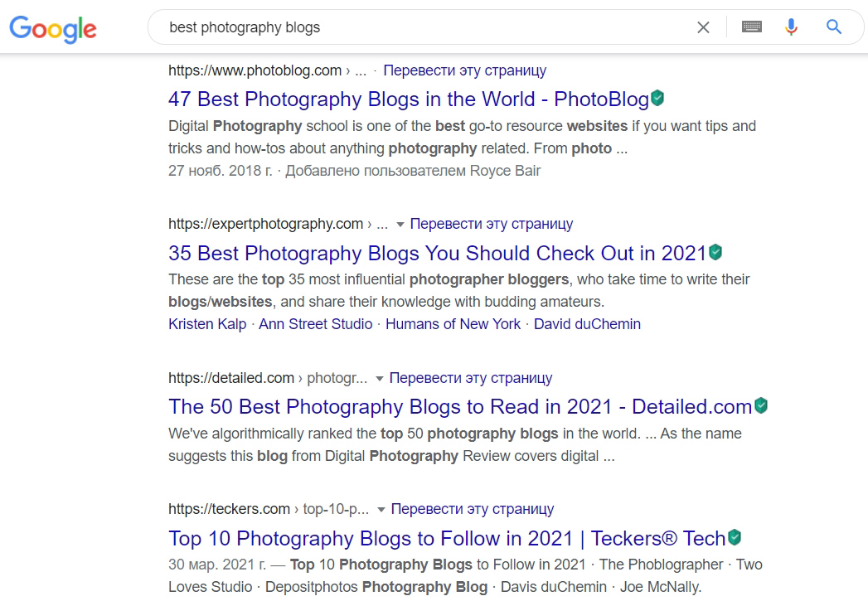Click green shield beside the Teckers Tech result
This screenshot has width=868, height=601.
(x=734, y=537)
